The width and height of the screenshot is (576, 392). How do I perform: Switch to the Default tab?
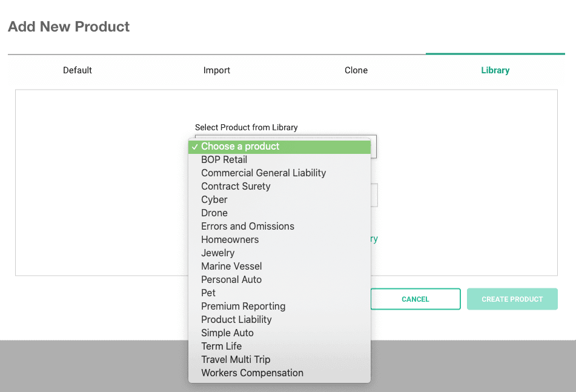point(78,70)
